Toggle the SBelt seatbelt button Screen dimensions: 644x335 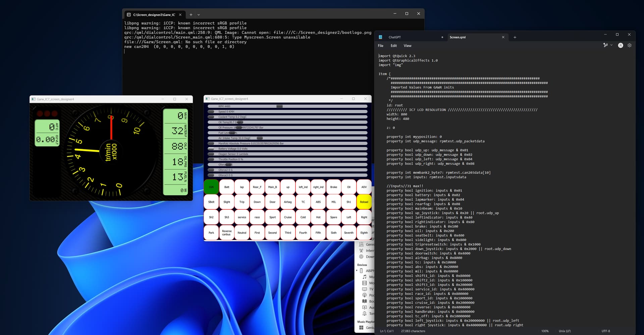coord(211,202)
